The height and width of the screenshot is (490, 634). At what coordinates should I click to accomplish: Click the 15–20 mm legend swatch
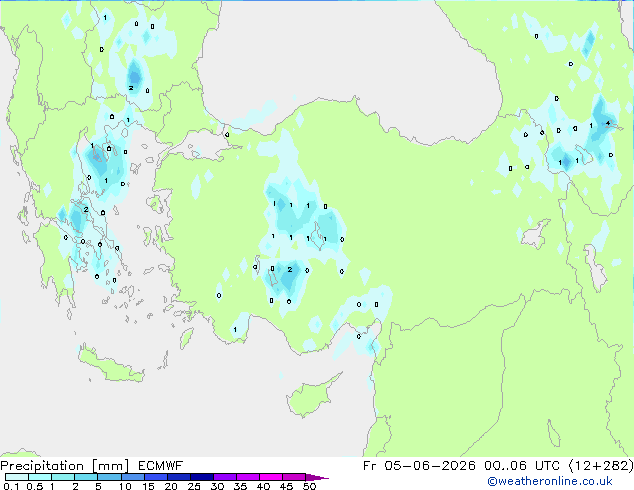point(155,477)
